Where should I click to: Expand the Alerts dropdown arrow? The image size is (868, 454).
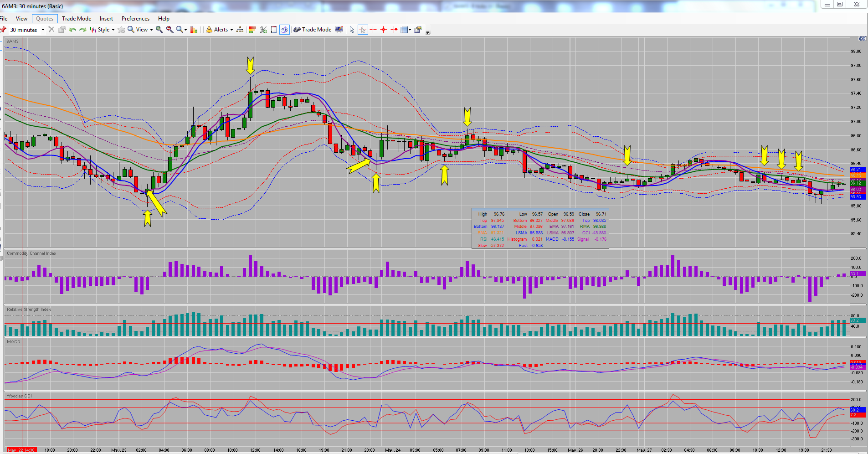(231, 30)
